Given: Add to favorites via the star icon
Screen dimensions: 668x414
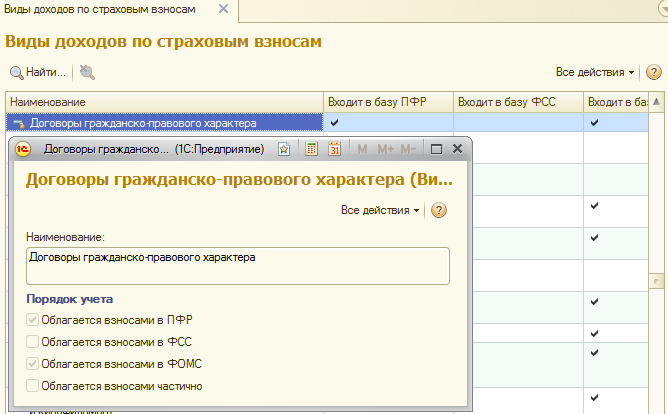Looking at the screenshot, I should (x=284, y=149).
